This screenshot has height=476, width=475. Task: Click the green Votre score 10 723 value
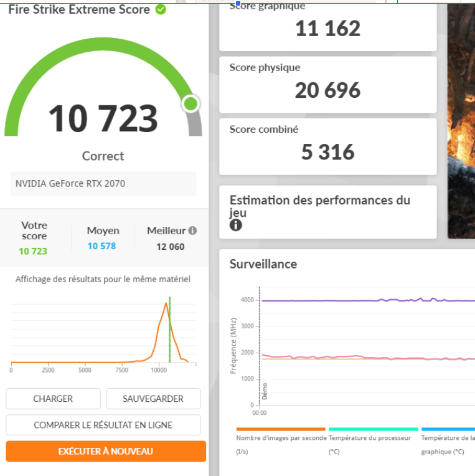33,251
